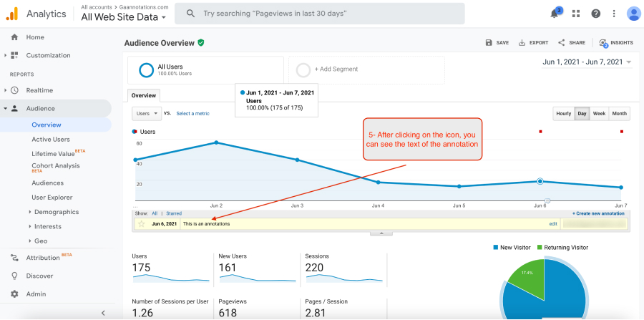The height and width of the screenshot is (320, 644).
Task: Open the Users metric dropdown
Action: pyautogui.click(x=147, y=114)
